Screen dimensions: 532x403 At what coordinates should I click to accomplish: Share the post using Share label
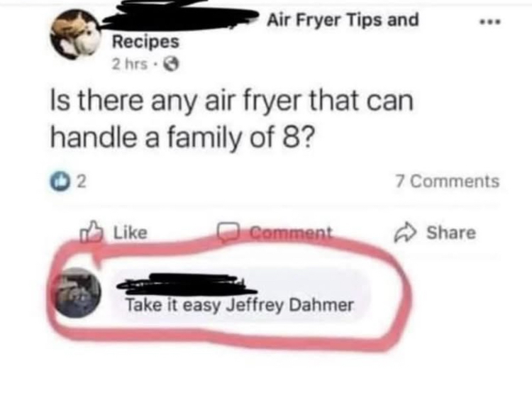[451, 233]
